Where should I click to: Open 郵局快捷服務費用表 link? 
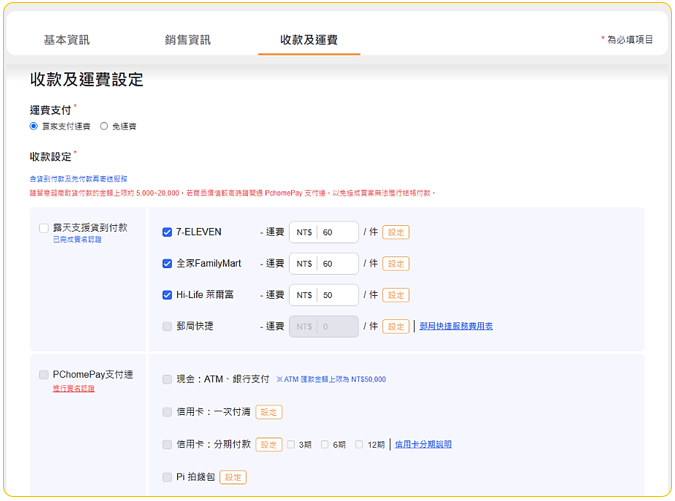pos(455,327)
